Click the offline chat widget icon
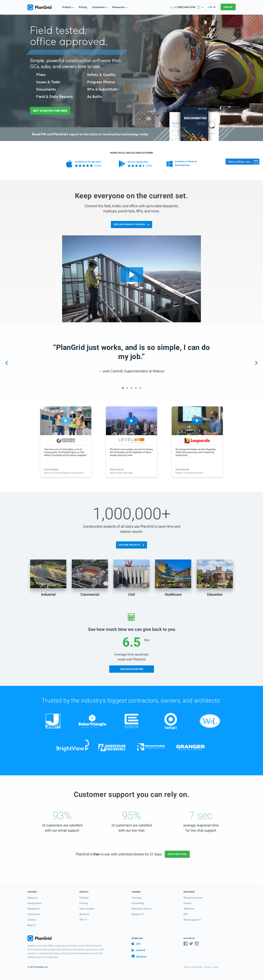This screenshot has width=263, height=980. (256, 162)
